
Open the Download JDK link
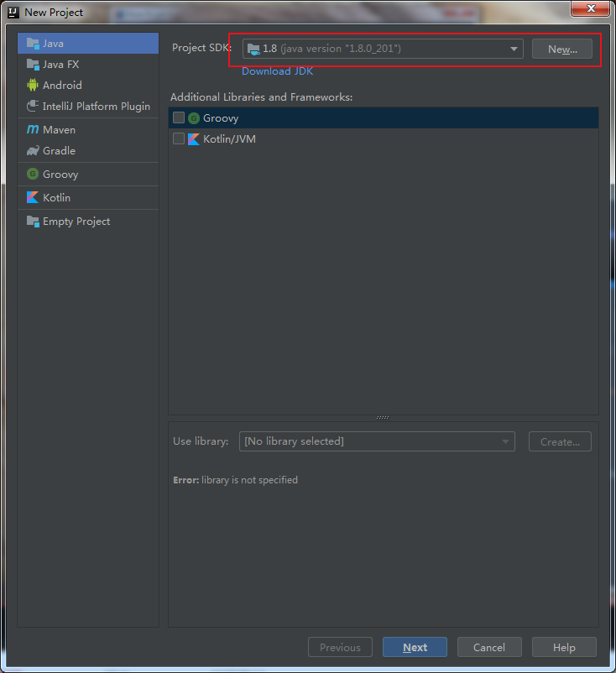(277, 71)
